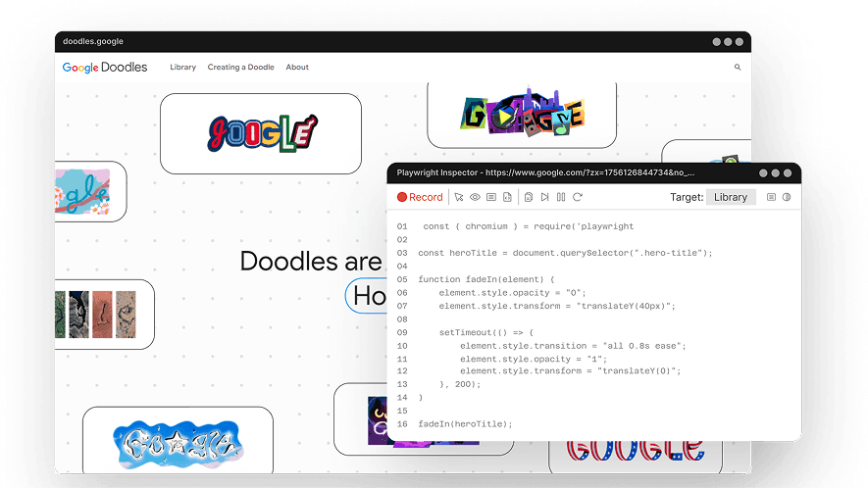
Task: Open the cursive blue-pink doodle card
Action: pos(91,191)
